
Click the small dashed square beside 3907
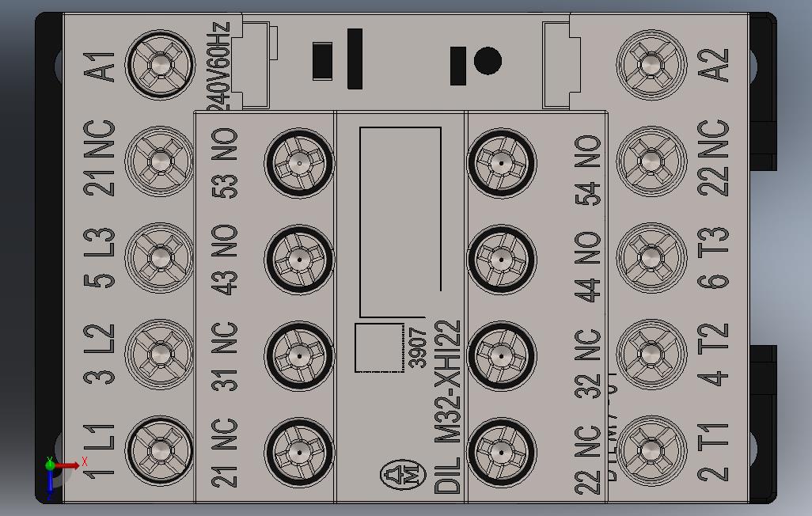[x=380, y=347]
